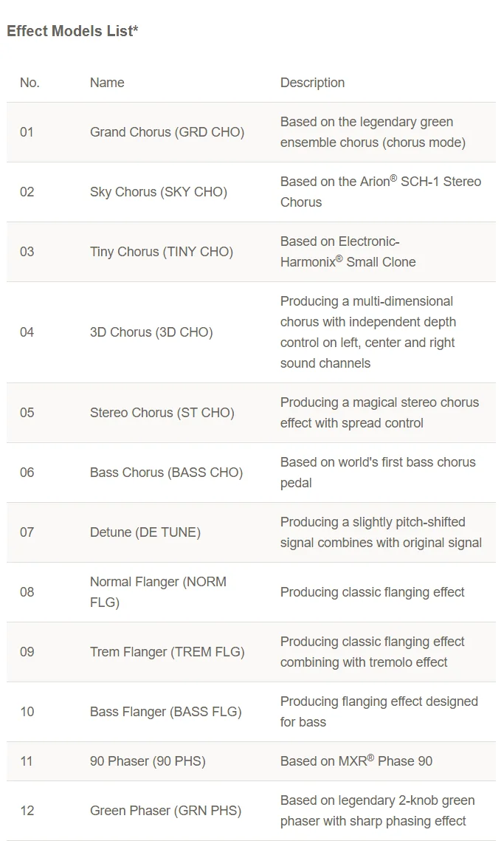This screenshot has width=504, height=841.
Task: Click Bass Flanger (BASS FLG) name
Action: [166, 712]
